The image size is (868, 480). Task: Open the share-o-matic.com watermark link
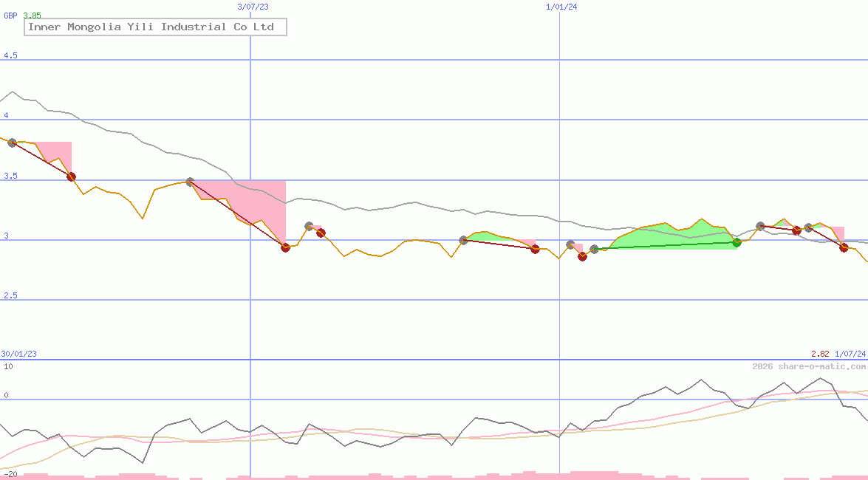809,366
